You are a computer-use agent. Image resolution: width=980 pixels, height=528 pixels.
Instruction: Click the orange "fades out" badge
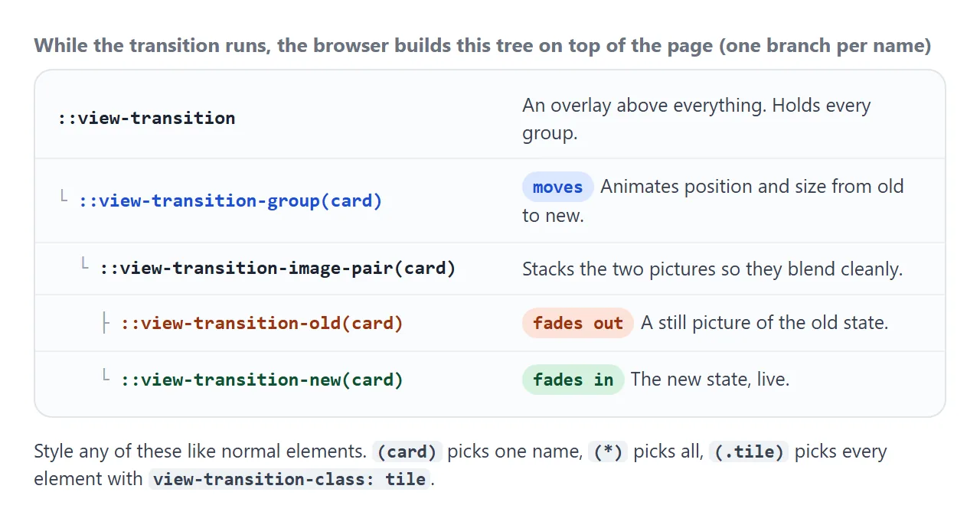(x=578, y=323)
